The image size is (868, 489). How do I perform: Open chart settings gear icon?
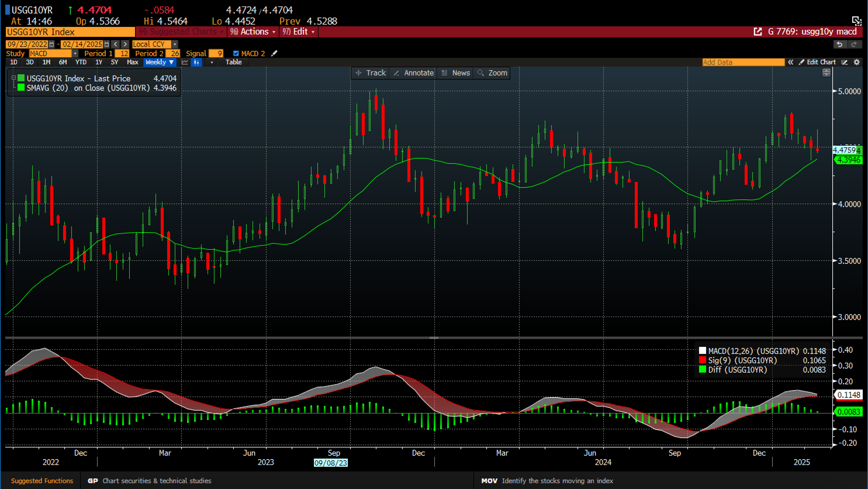tap(857, 62)
